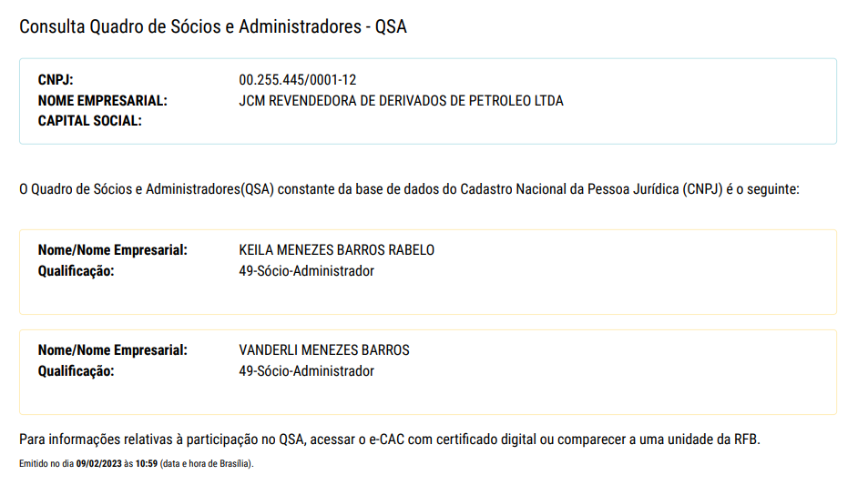This screenshot has width=868, height=485.
Task: Click second Nome/Nome Empresarial label
Action: pos(112,350)
